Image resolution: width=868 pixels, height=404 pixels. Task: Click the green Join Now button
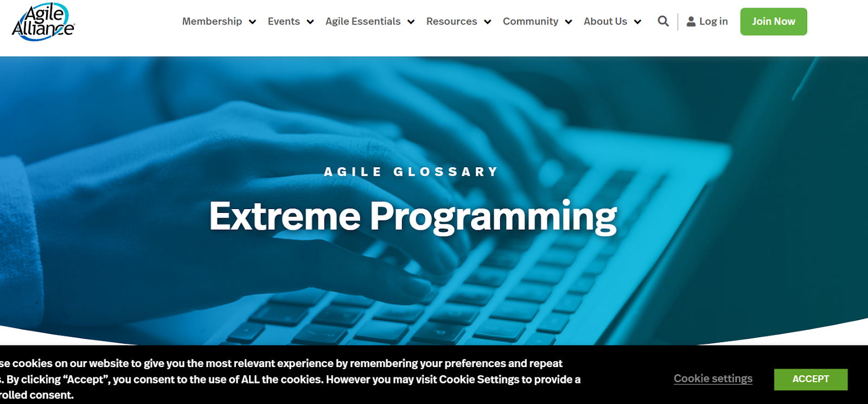pos(774,22)
